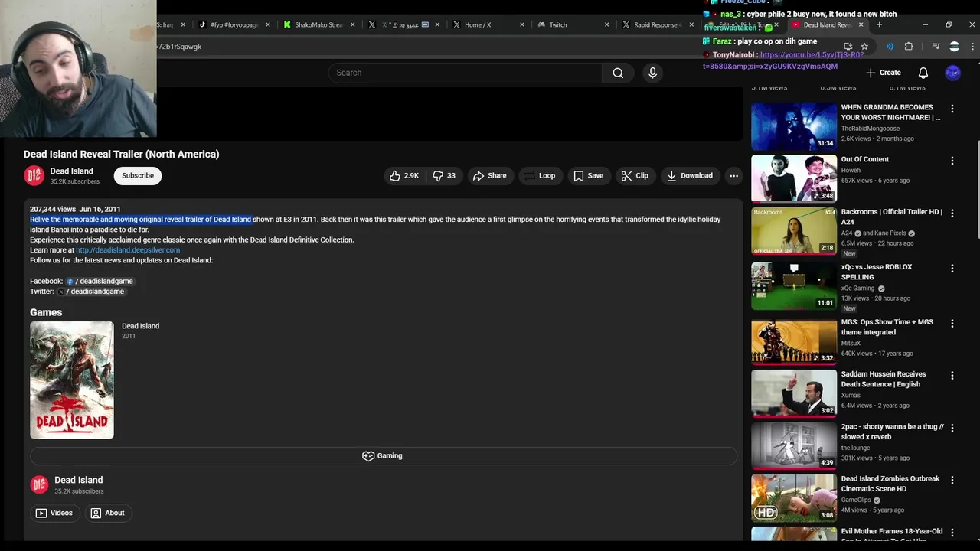Open a new browser tab

pyautogui.click(x=879, y=24)
